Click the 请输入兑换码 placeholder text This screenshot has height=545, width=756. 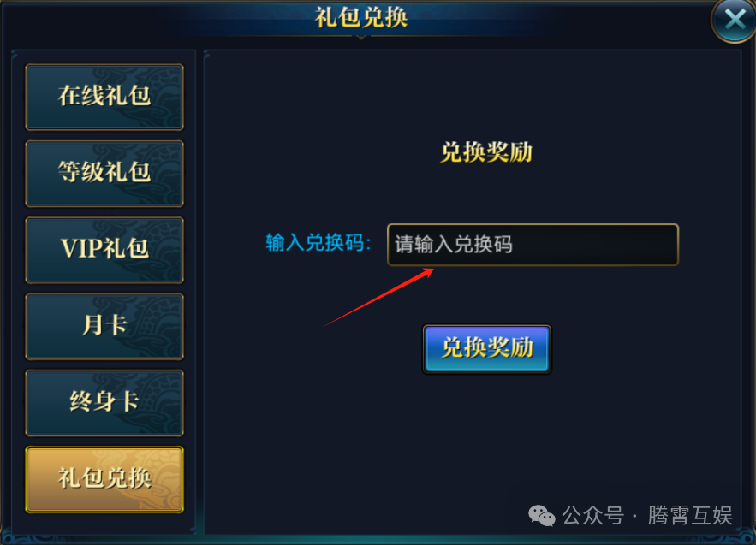[x=453, y=245]
